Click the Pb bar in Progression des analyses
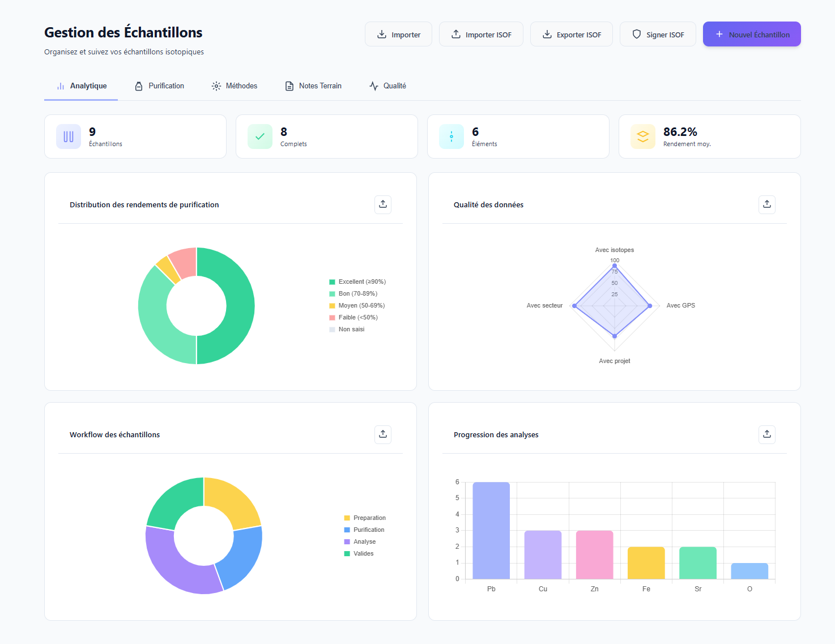This screenshot has height=644, width=835. pyautogui.click(x=491, y=530)
